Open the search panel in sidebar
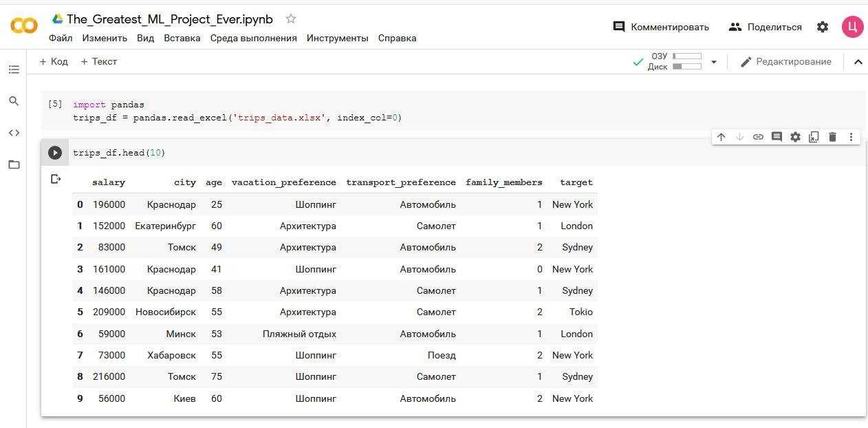Image resolution: width=868 pixels, height=428 pixels. click(14, 101)
